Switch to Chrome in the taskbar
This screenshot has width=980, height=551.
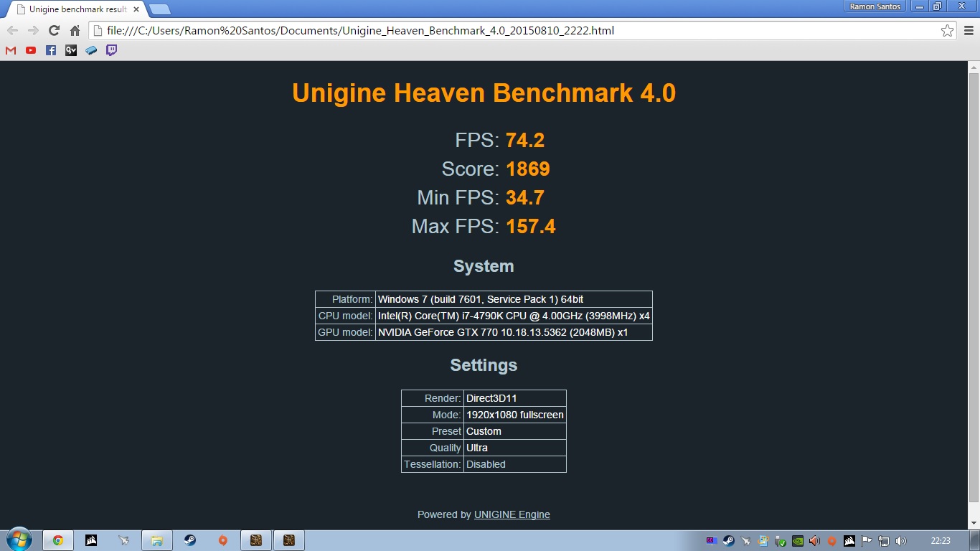(58, 541)
